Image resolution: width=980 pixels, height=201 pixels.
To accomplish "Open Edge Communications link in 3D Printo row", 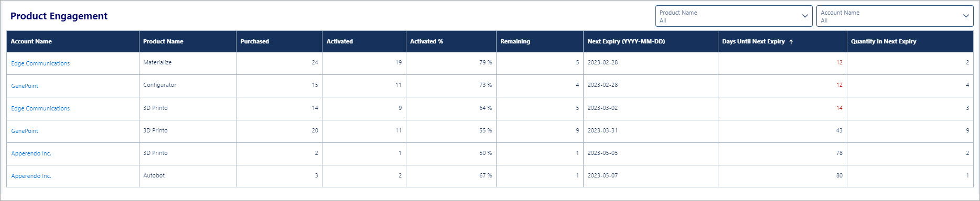I will 40,108.
